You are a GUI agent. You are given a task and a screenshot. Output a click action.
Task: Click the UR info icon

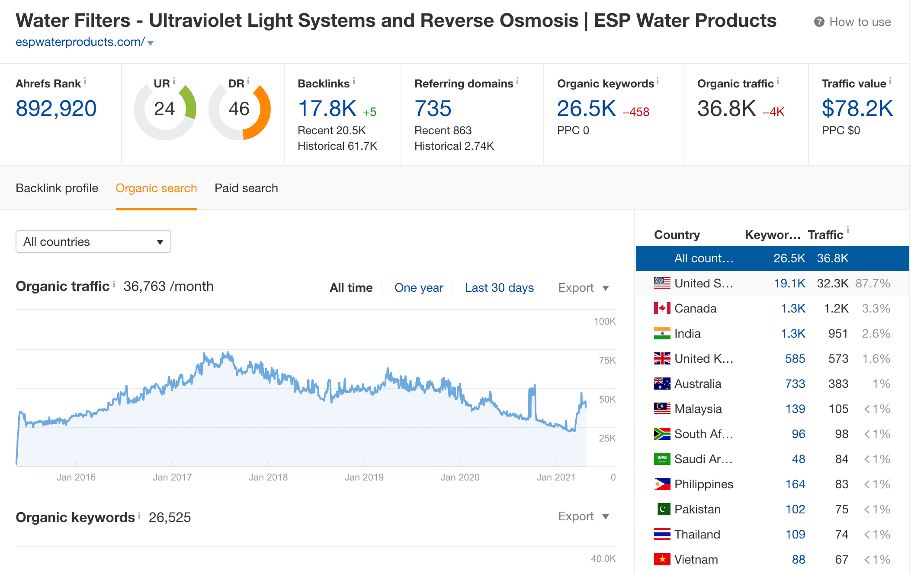[174, 81]
